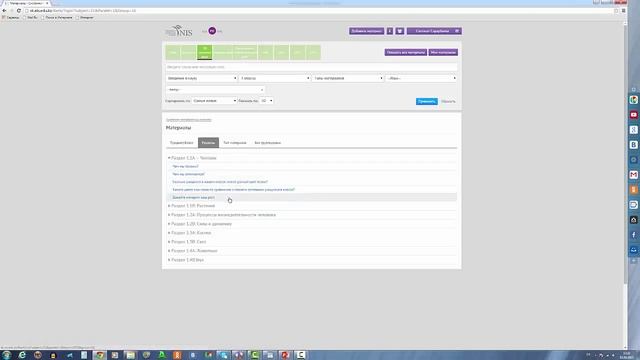Switch site language to Каз

(x=204, y=31)
